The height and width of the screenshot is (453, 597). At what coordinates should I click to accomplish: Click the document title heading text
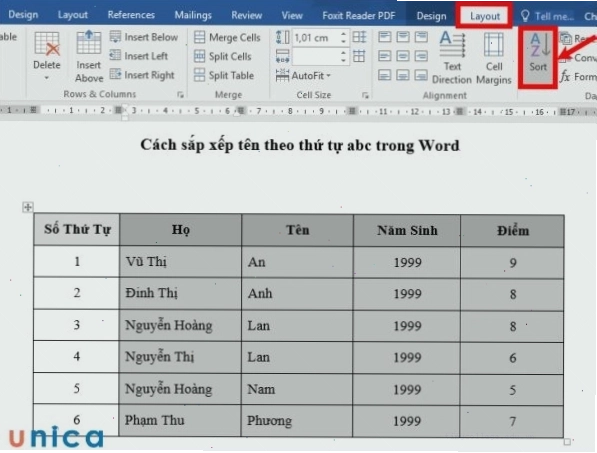coord(300,145)
